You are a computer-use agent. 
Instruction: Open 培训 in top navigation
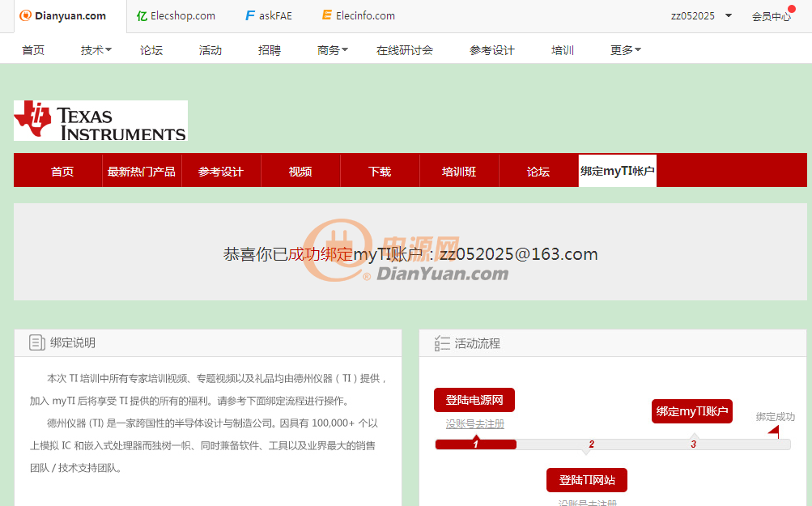pos(563,50)
